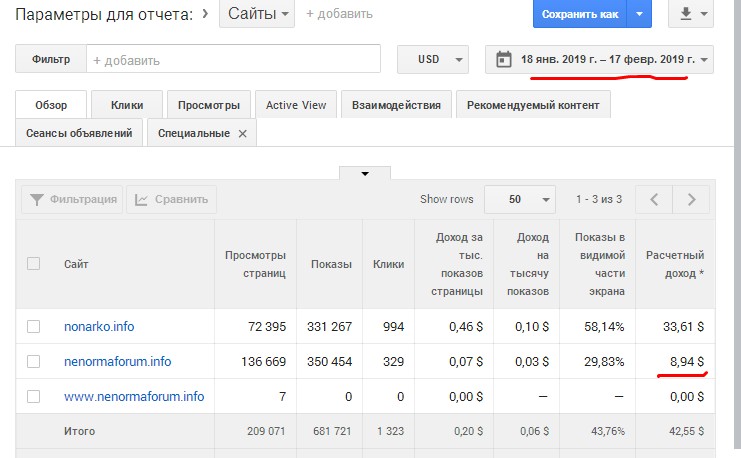Click the Сравнить chart button
The width and height of the screenshot is (741, 458).
(173, 199)
